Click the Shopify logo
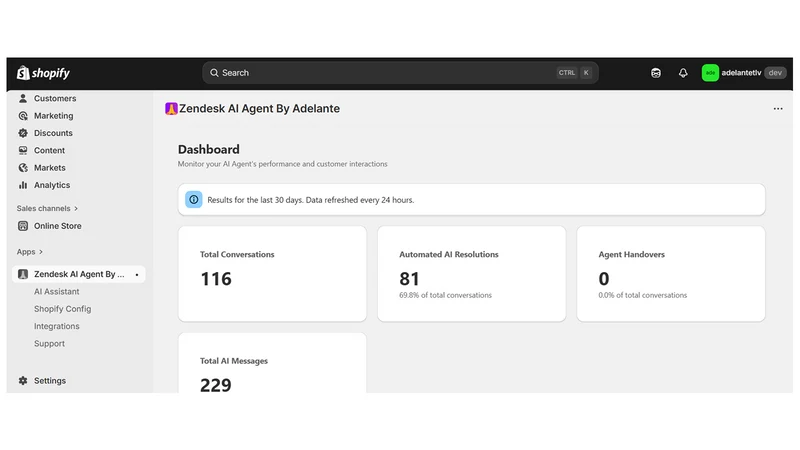The width and height of the screenshot is (800, 450). click(x=43, y=73)
